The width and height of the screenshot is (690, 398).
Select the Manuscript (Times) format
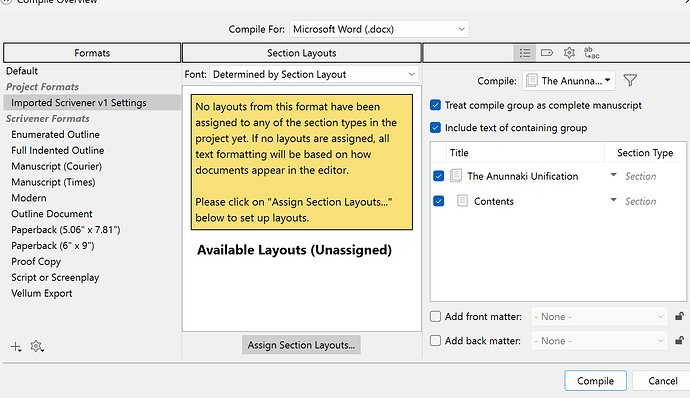tap(53, 182)
